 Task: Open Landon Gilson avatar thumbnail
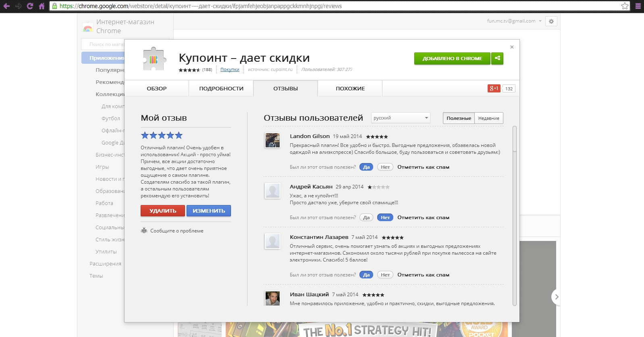pos(272,140)
